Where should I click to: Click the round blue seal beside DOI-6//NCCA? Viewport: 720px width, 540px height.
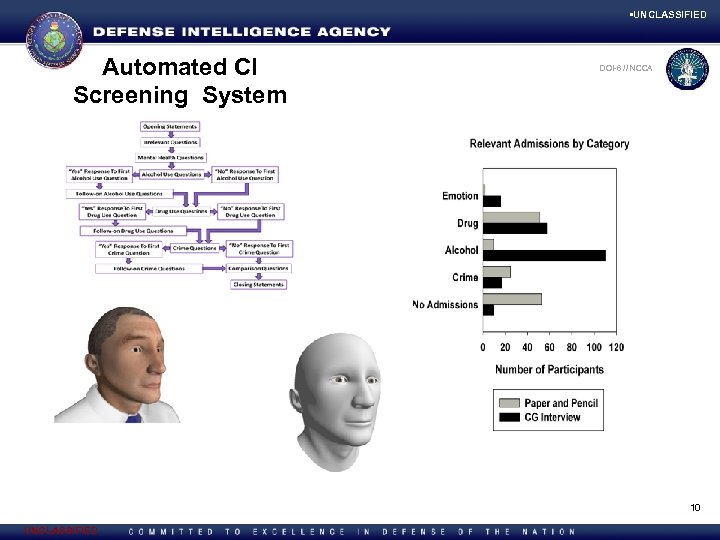pos(687,69)
